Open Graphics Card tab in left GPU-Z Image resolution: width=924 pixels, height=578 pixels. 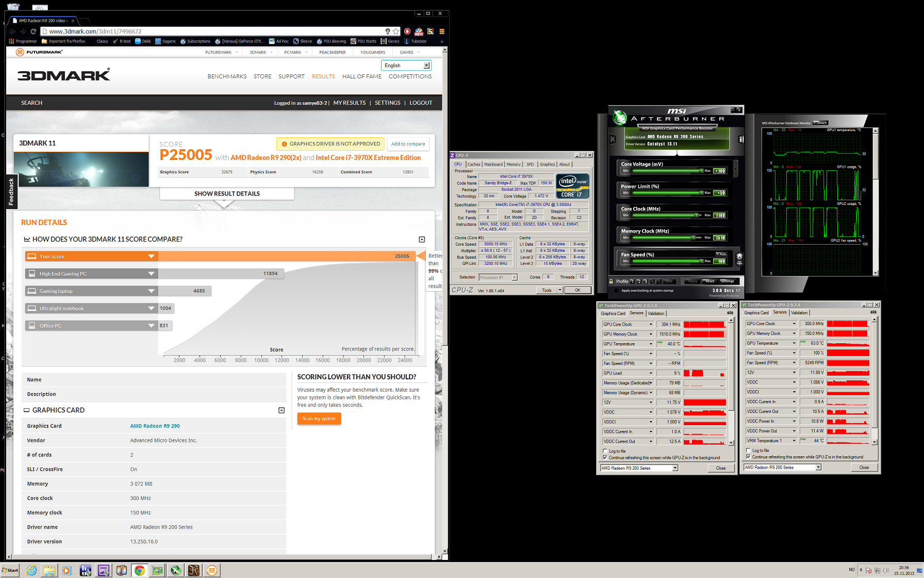point(613,313)
